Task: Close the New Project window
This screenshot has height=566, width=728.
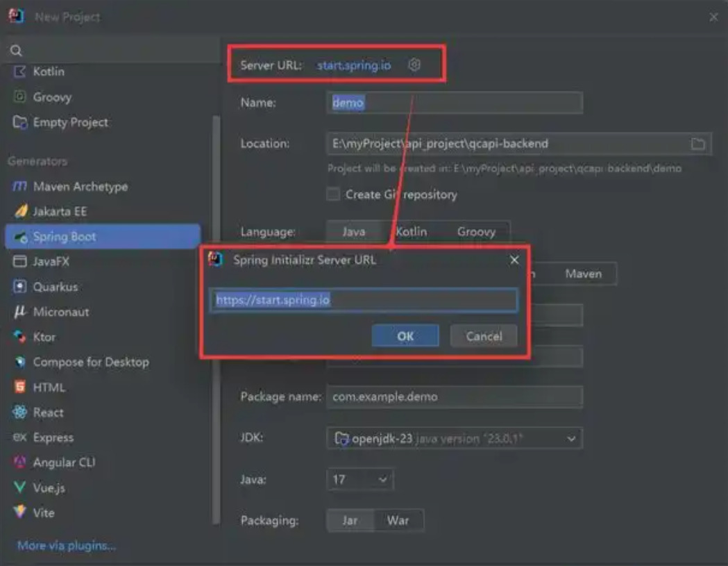Action: pos(713,17)
